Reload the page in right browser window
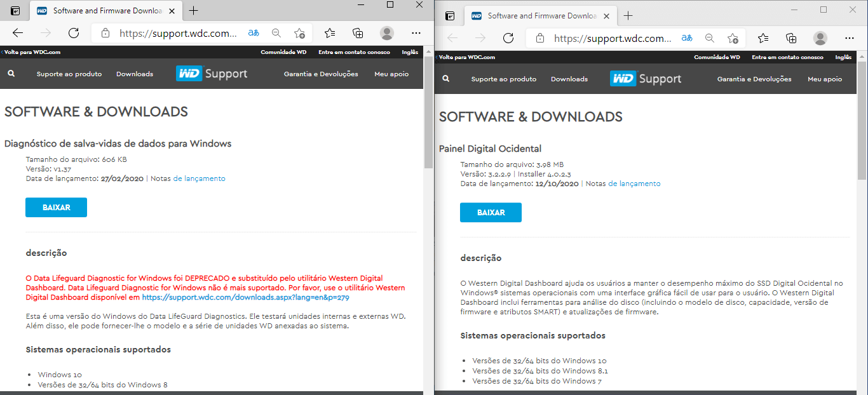This screenshot has width=868, height=395. pyautogui.click(x=508, y=38)
